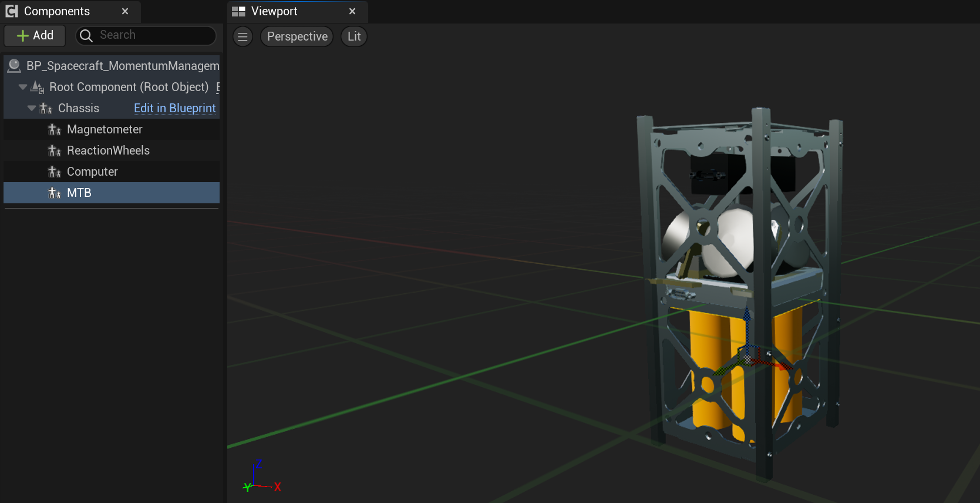Open the viewport hamburger options menu
The image size is (980, 503).
(x=243, y=36)
